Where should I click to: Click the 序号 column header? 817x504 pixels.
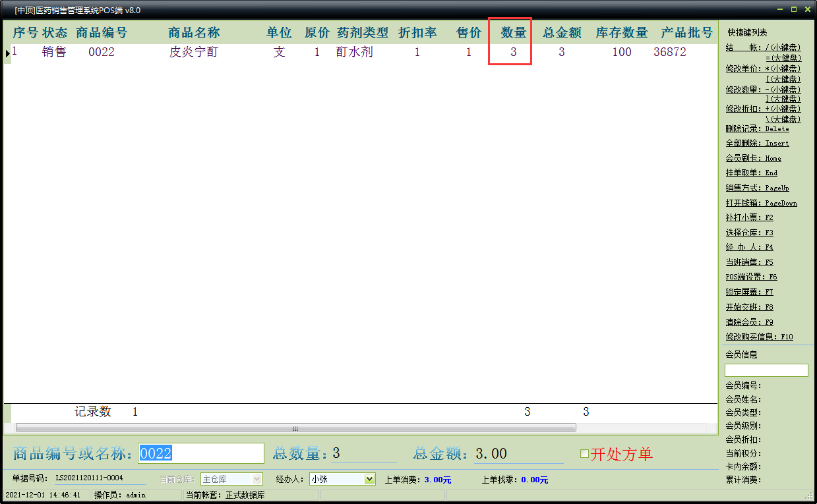(26, 33)
